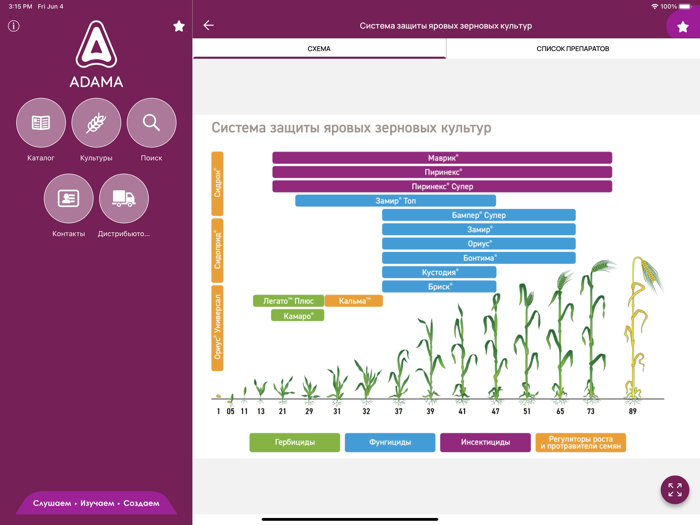Screen dimensions: 700x525
Task: Select the vertical Сидрон bar
Action: 217,183
